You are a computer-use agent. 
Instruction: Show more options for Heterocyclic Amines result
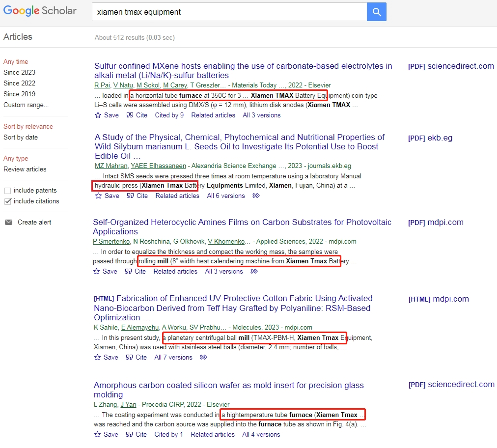(x=254, y=271)
